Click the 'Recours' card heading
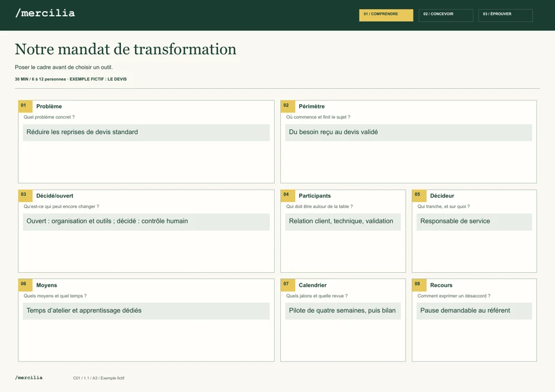Image resolution: width=555 pixels, height=392 pixels. click(x=441, y=285)
